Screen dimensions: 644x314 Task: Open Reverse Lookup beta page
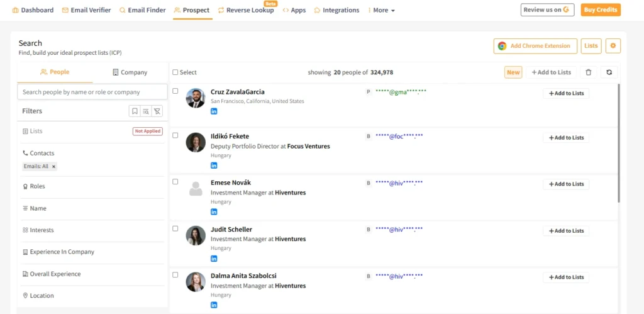246,10
